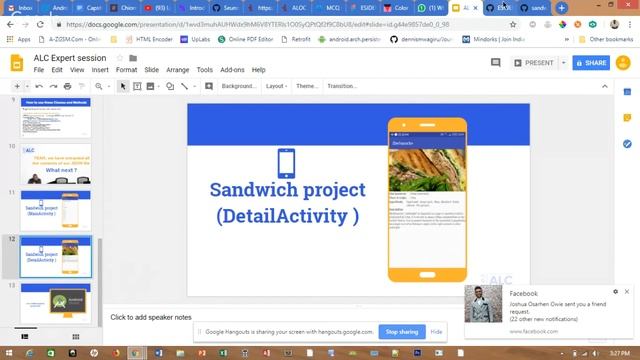Screen dimensions: 640x360
Task: Insert an image from toolbar
Action: 151,86
